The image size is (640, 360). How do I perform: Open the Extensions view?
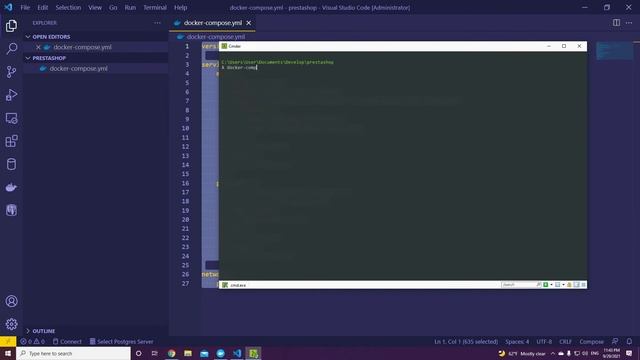point(11,141)
